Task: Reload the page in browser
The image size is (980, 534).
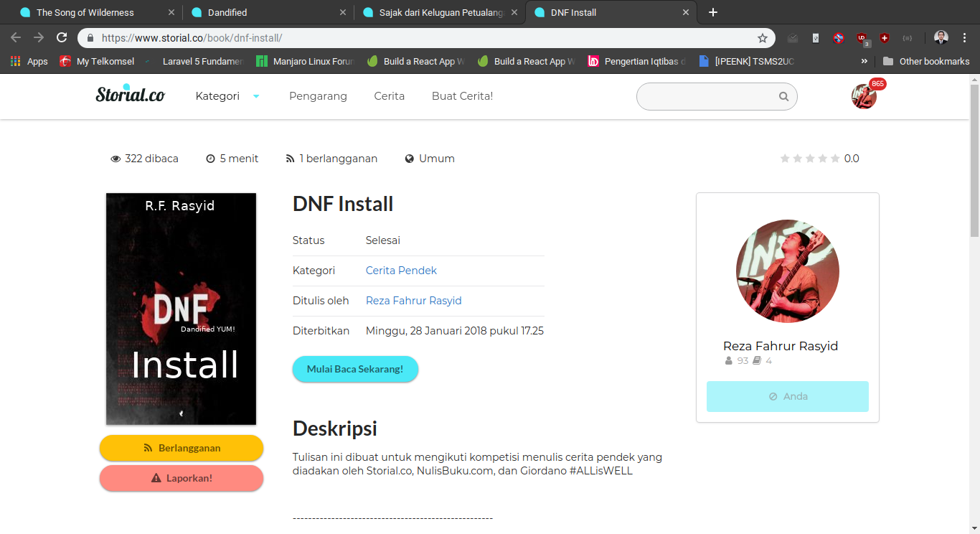Action: coord(62,38)
